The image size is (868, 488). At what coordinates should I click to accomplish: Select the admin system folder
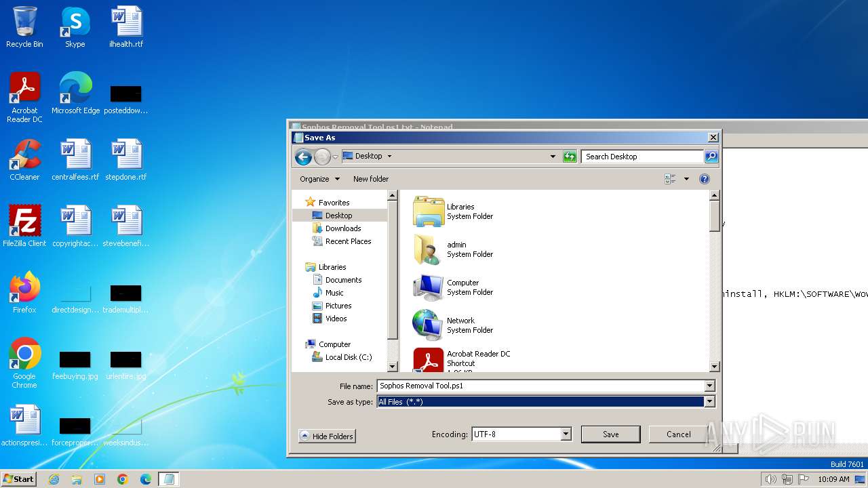[453, 249]
